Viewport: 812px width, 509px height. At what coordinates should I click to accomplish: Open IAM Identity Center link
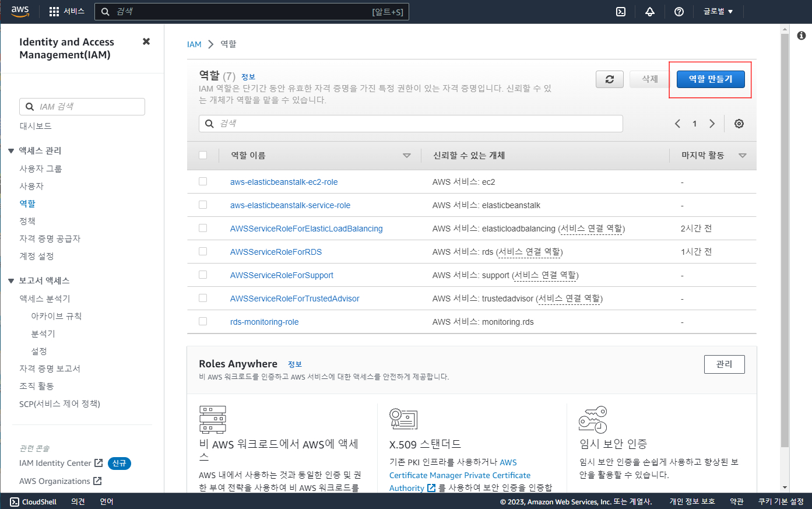click(x=55, y=463)
